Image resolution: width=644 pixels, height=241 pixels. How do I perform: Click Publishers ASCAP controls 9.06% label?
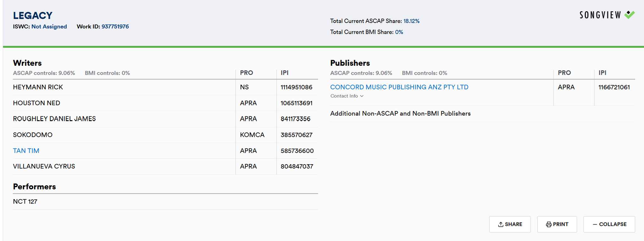361,73
